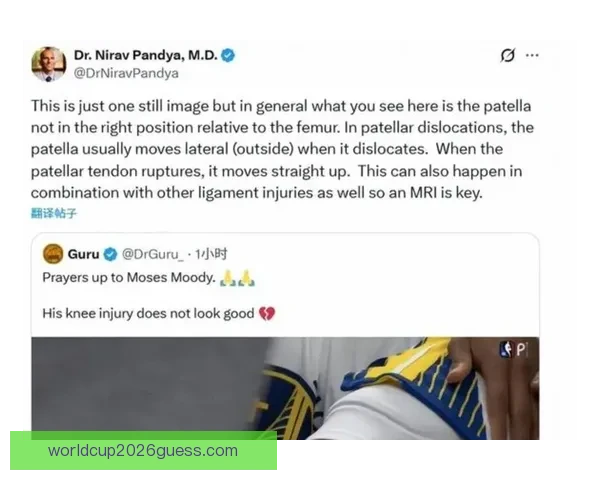Click the 1小时 timestamp

[211, 254]
